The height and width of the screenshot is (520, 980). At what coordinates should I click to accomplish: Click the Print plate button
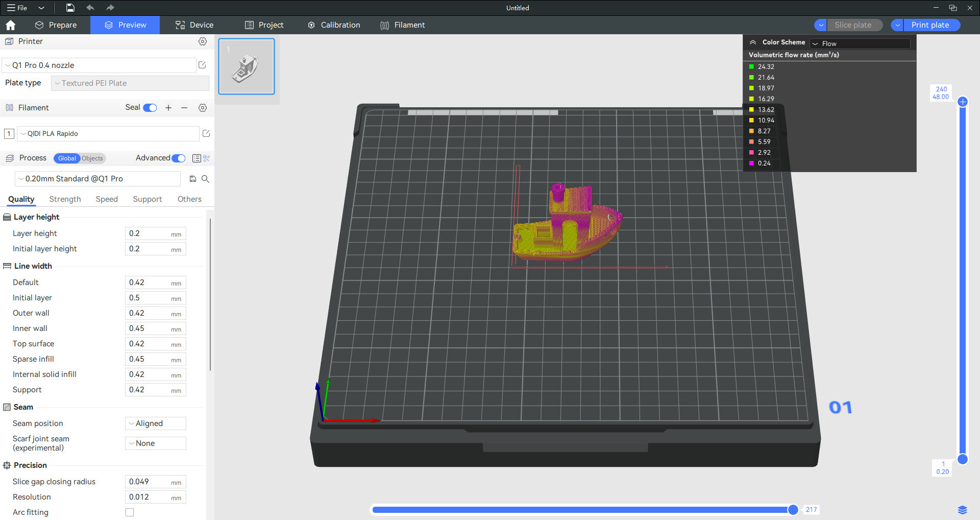(930, 25)
